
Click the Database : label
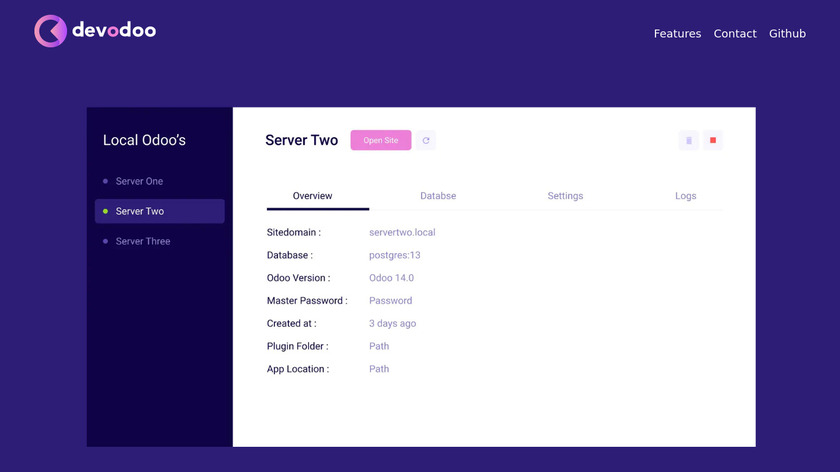point(290,255)
